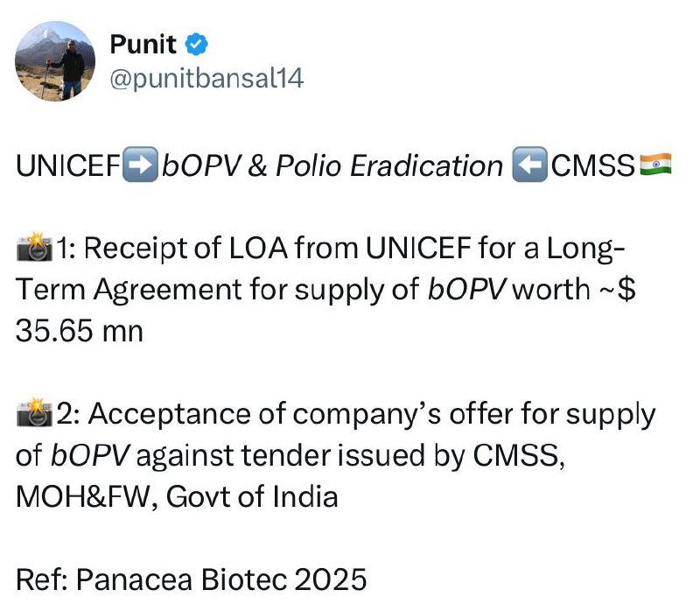
Task: Click the India flag emoji
Action: 655,165
